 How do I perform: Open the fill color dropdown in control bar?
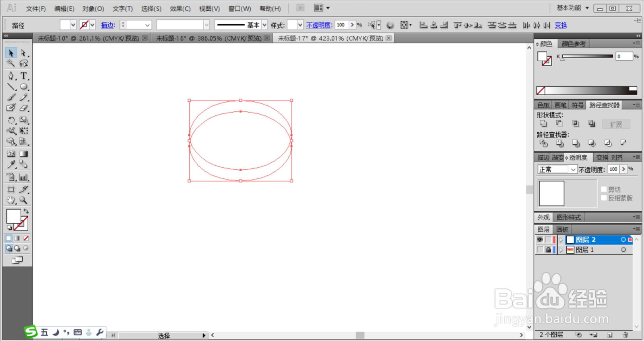(73, 25)
